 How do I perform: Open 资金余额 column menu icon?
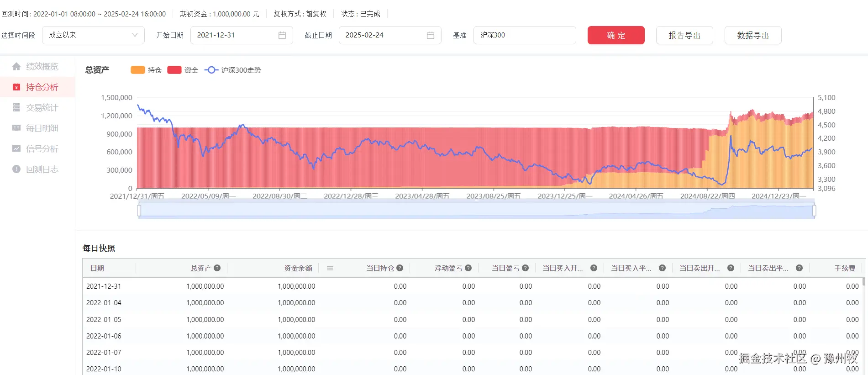(x=330, y=268)
